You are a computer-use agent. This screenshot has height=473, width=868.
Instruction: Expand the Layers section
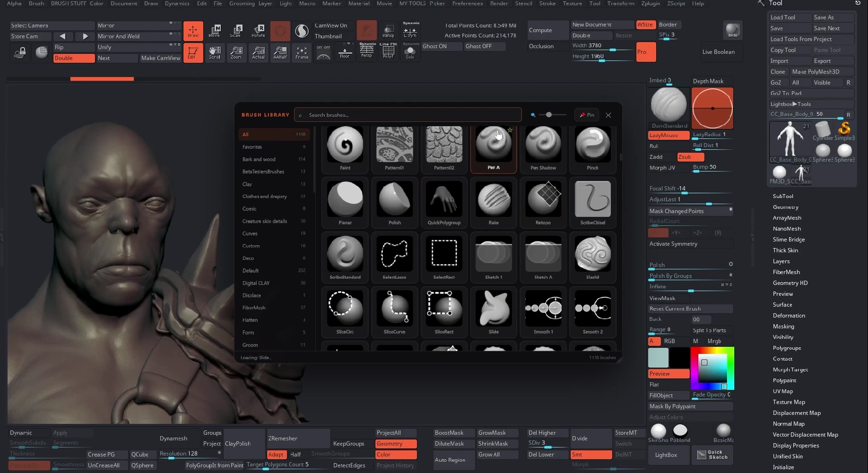click(781, 261)
